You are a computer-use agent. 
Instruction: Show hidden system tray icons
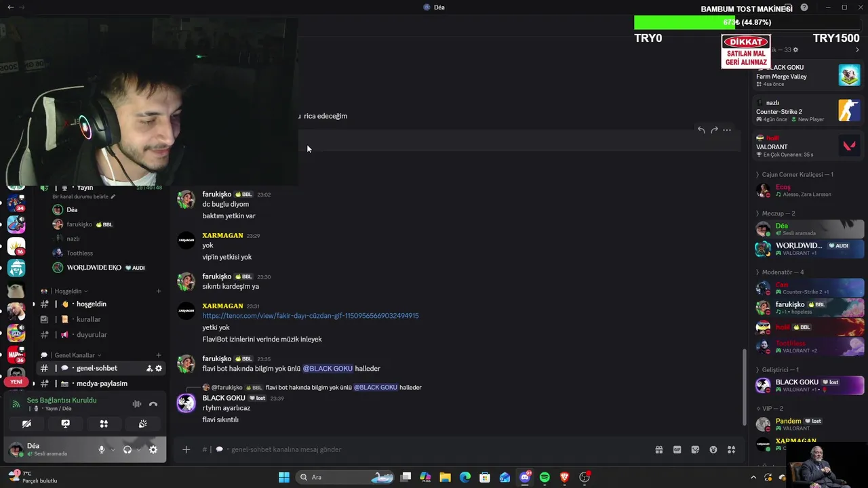[x=753, y=477]
